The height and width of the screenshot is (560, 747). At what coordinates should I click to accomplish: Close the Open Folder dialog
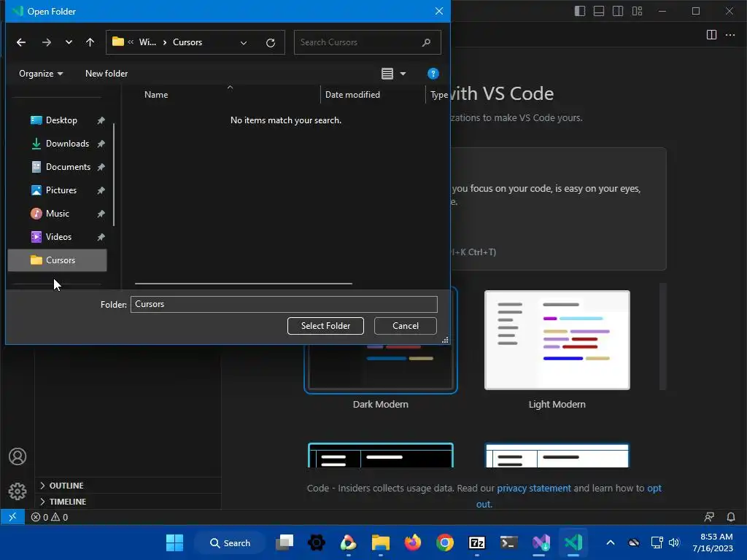pos(438,11)
